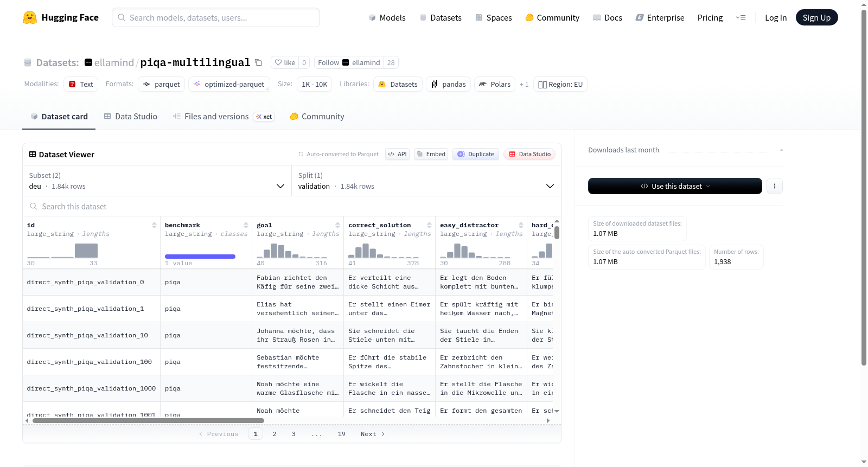
Task: Focus the Search this dataset field
Action: [x=292, y=206]
